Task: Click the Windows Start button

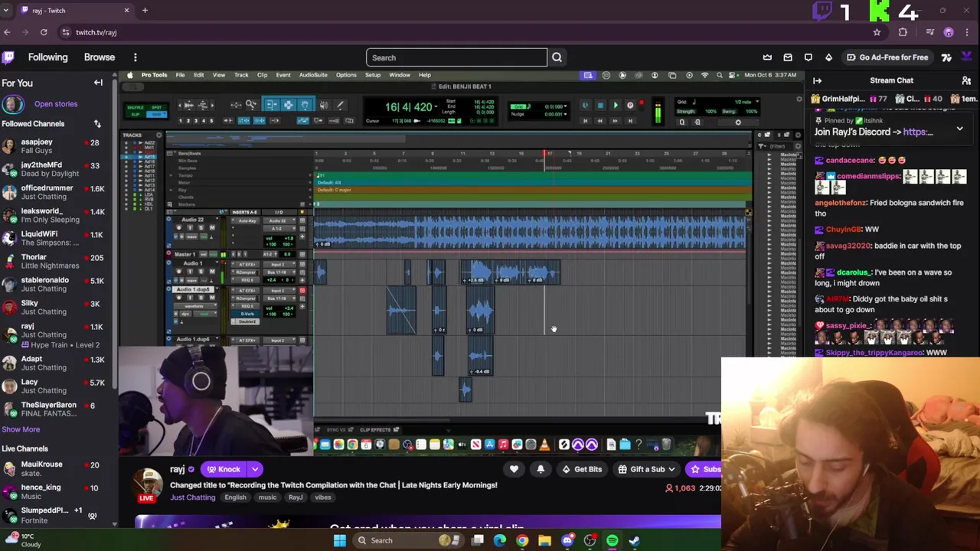Action: [340, 541]
